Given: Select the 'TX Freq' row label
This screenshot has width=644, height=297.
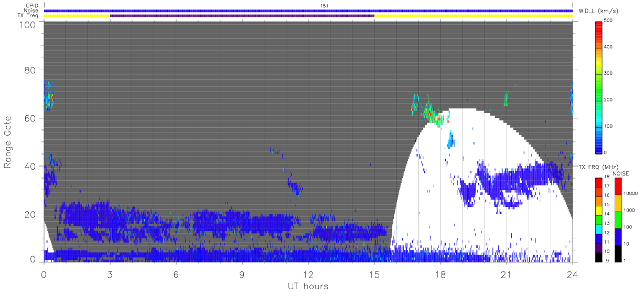Looking at the screenshot, I should tap(29, 15).
